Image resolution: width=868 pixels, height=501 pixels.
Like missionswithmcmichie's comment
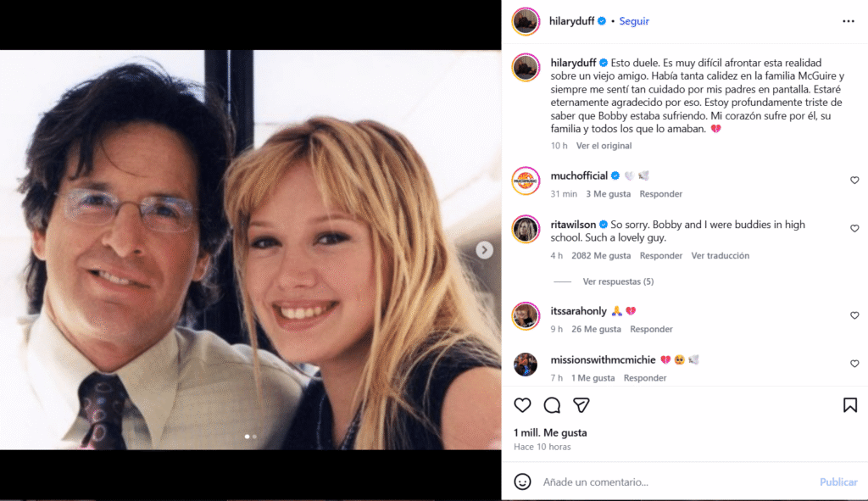(854, 364)
